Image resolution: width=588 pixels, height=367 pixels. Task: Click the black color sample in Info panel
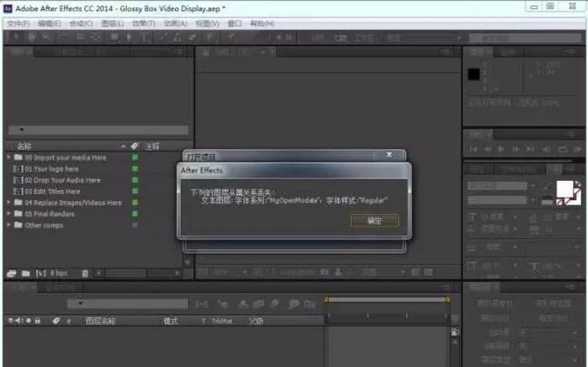(x=474, y=74)
